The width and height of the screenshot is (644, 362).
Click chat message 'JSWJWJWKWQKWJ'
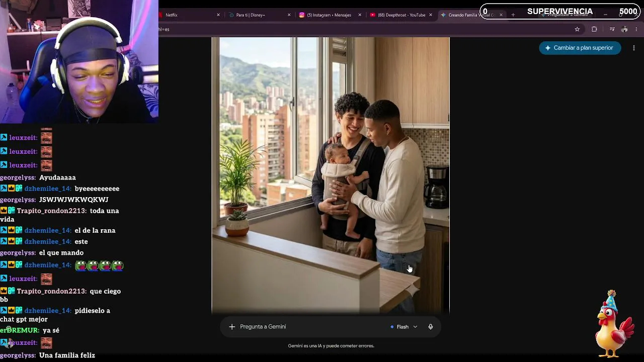tap(73, 200)
